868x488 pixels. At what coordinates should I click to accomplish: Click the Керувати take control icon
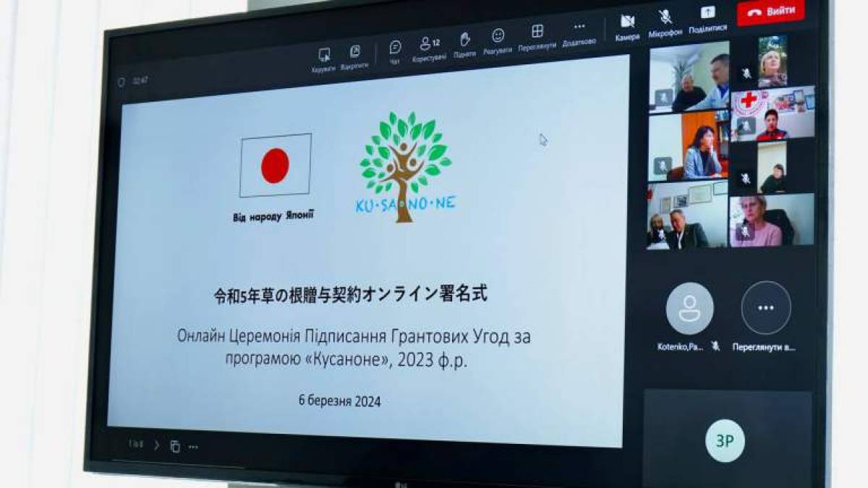click(323, 60)
